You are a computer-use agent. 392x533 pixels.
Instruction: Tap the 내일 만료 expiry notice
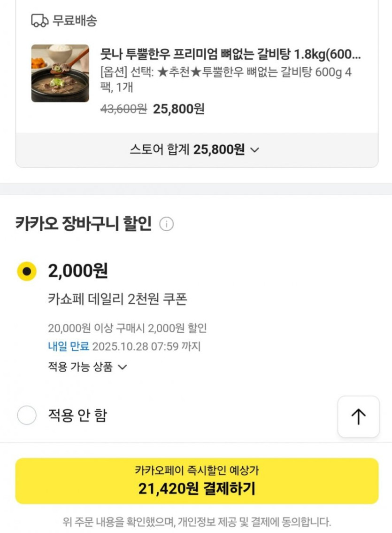(x=68, y=347)
